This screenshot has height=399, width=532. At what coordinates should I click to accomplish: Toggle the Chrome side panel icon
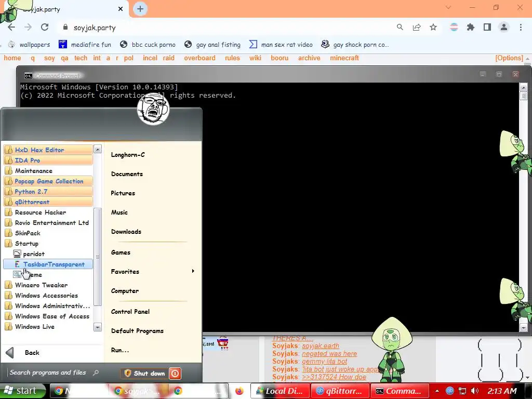coord(487,27)
